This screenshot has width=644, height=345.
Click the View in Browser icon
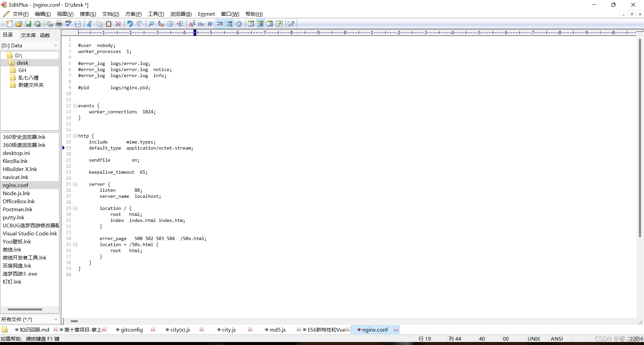click(78, 24)
